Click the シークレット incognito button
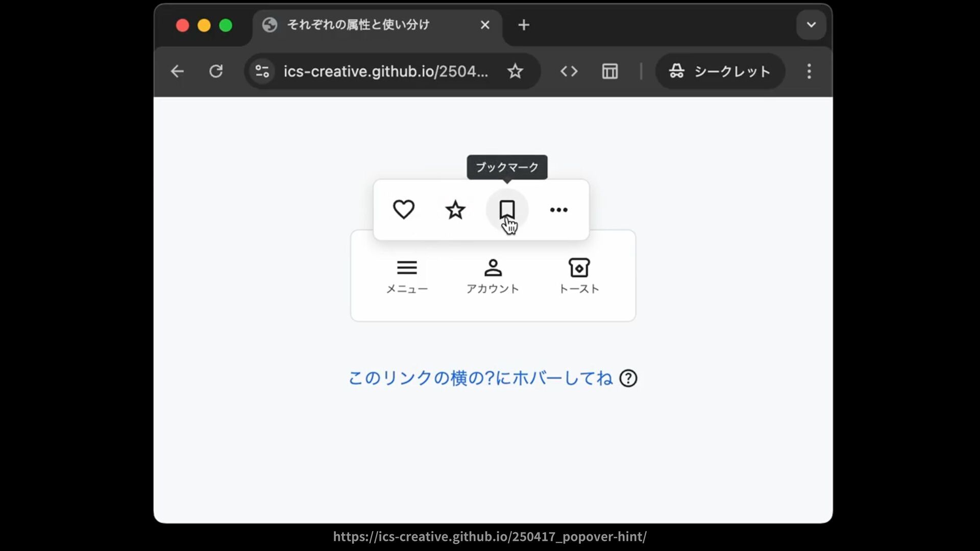The height and width of the screenshot is (551, 980). pyautogui.click(x=720, y=71)
